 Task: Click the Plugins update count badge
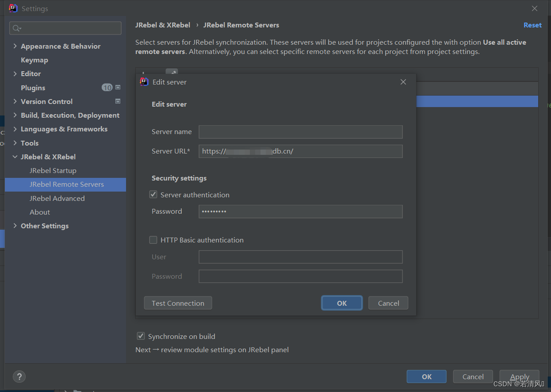(107, 88)
